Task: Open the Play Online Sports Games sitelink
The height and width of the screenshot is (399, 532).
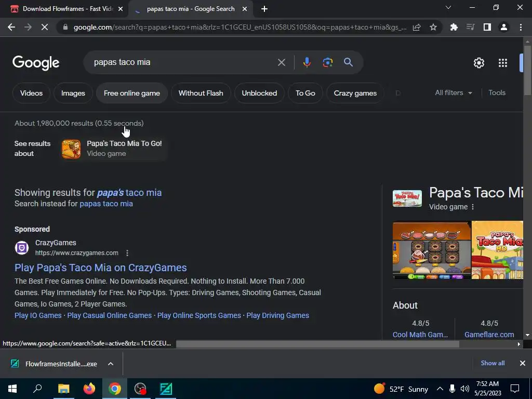Action: coord(199,315)
